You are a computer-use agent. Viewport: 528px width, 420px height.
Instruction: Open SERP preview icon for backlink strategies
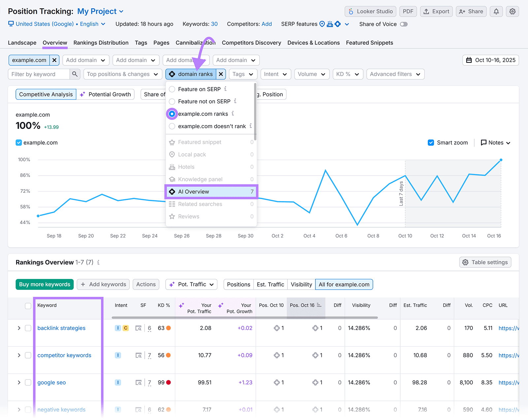(x=139, y=328)
